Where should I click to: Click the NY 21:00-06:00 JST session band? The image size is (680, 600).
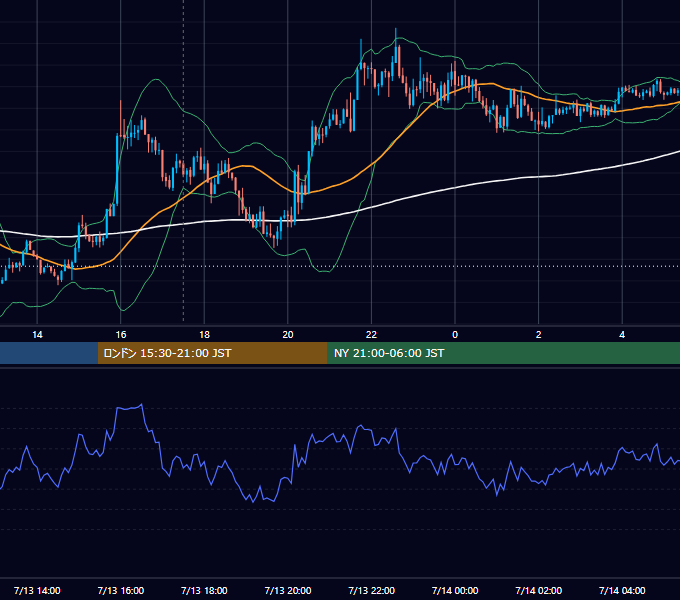503,353
